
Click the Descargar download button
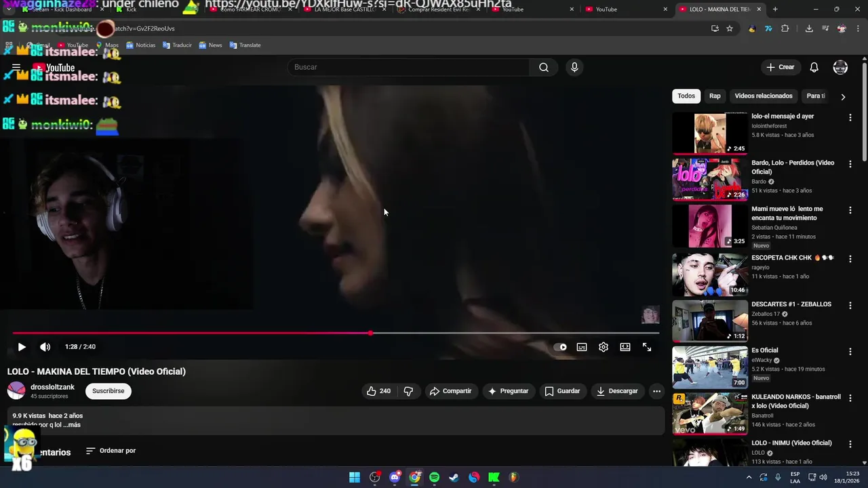(x=617, y=391)
